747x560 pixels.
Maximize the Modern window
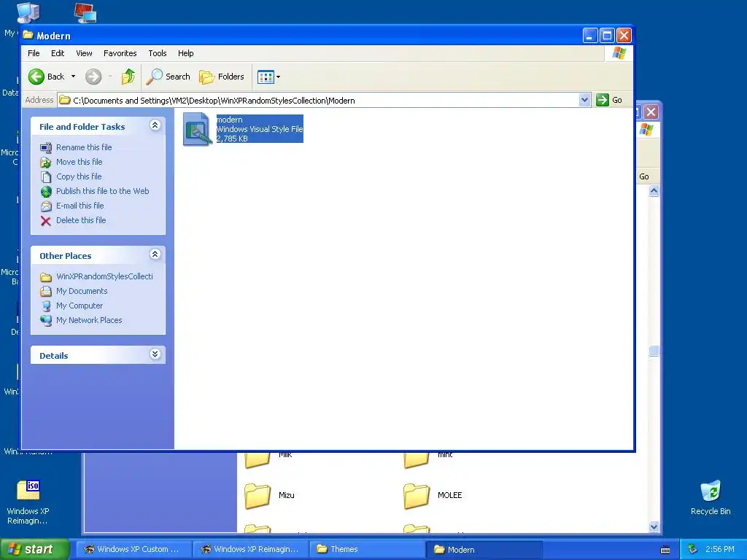coord(607,36)
